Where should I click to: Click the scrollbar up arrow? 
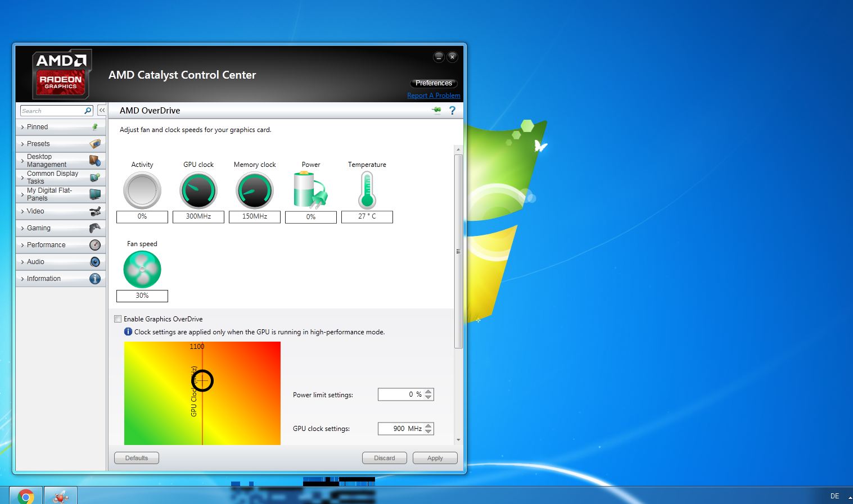tap(458, 149)
